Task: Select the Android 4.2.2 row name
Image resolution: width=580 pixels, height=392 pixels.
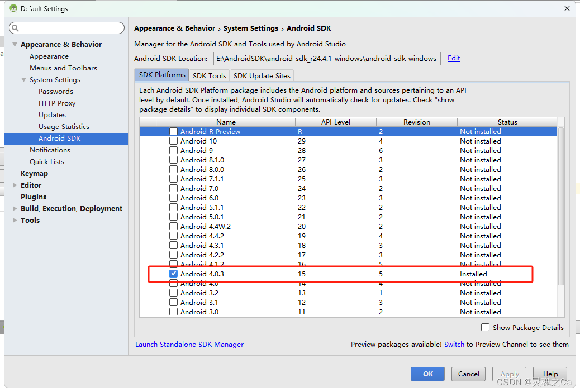Action: 202,255
